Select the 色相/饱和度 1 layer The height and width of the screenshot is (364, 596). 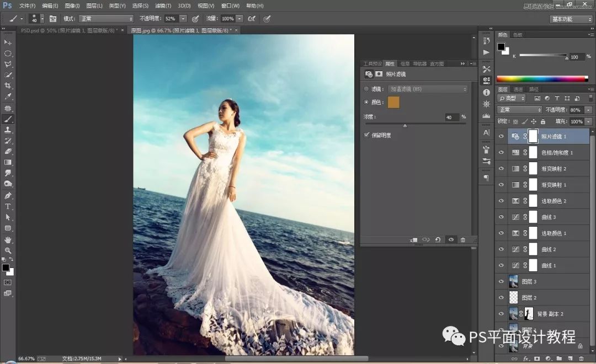[557, 153]
